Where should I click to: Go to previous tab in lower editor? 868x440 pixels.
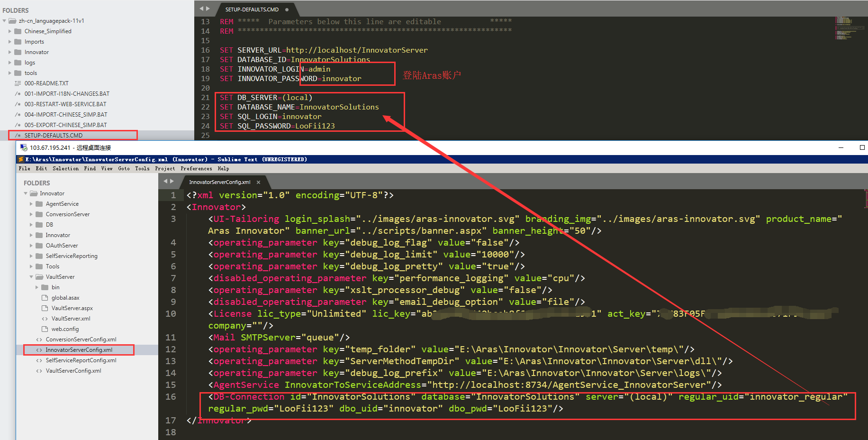click(165, 181)
